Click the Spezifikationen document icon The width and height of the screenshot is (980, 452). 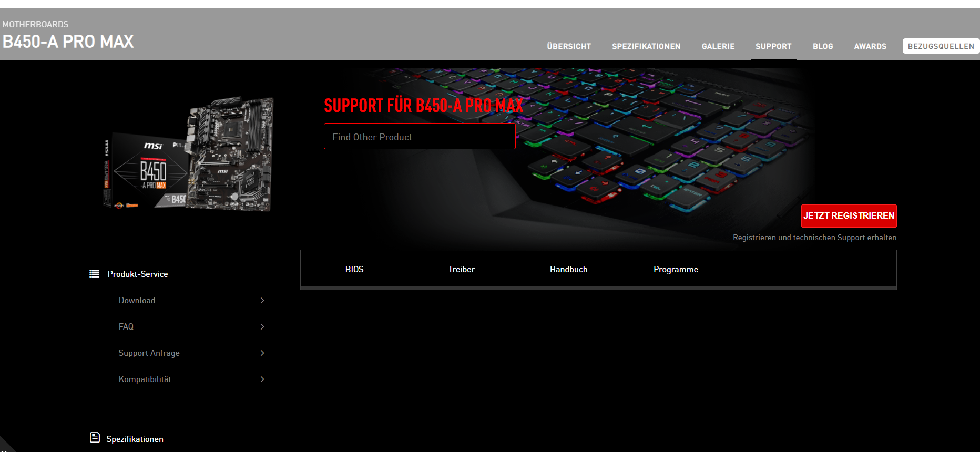point(95,437)
